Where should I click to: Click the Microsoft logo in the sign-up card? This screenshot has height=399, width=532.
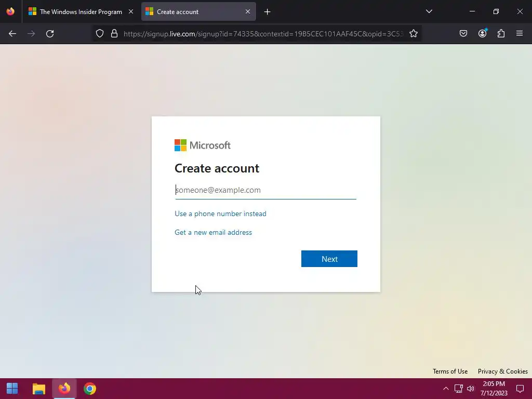(203, 145)
